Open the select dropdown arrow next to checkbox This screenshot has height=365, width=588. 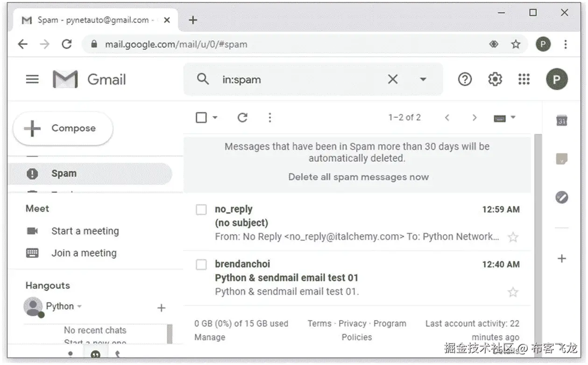pos(215,118)
